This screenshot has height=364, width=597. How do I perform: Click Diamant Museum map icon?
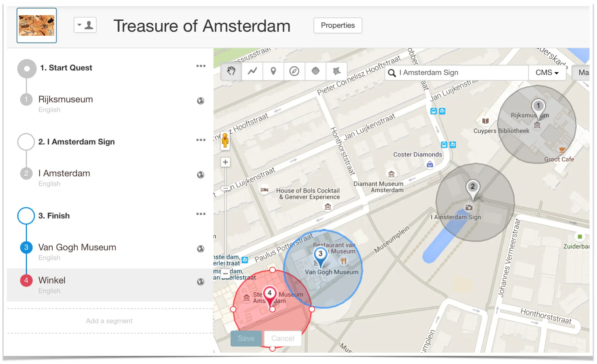pos(391,174)
